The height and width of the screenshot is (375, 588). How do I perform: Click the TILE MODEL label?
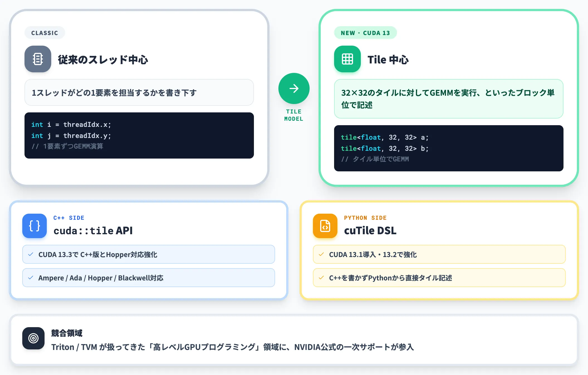coord(294,115)
